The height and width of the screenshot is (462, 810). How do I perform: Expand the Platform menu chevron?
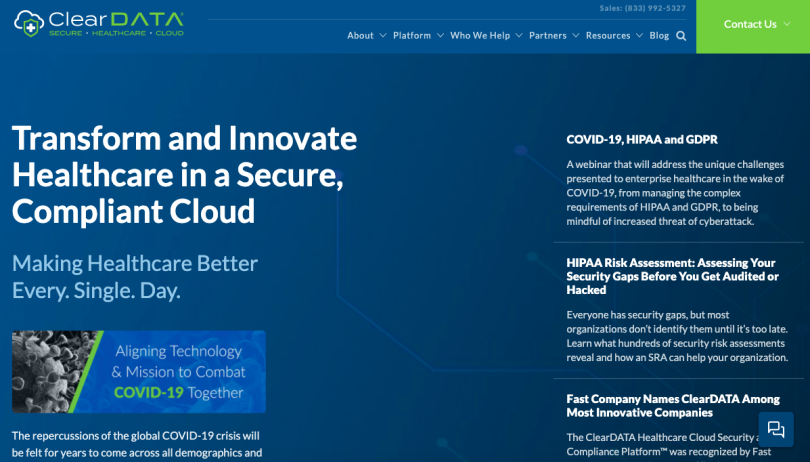(440, 36)
